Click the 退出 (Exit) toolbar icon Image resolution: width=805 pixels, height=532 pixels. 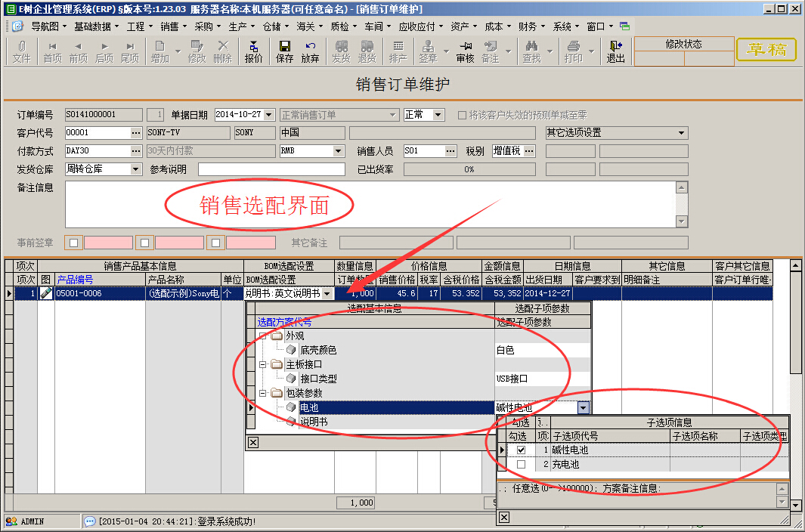click(x=614, y=51)
